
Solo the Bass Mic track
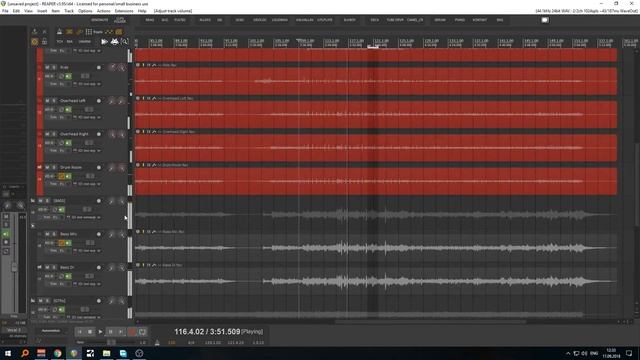tap(54, 234)
